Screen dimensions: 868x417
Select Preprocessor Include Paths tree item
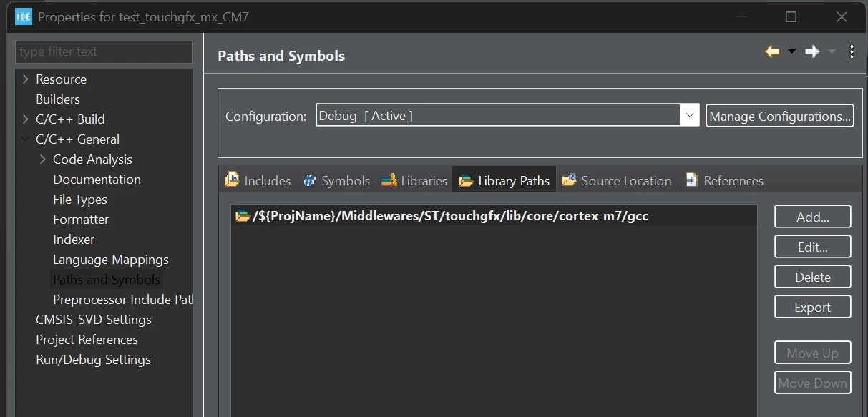123,299
